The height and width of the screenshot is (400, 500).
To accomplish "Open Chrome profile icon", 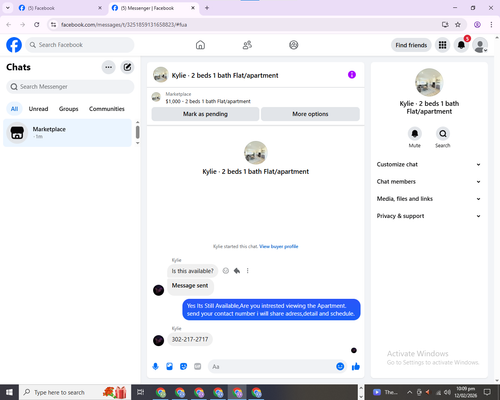I will tap(477, 24).
